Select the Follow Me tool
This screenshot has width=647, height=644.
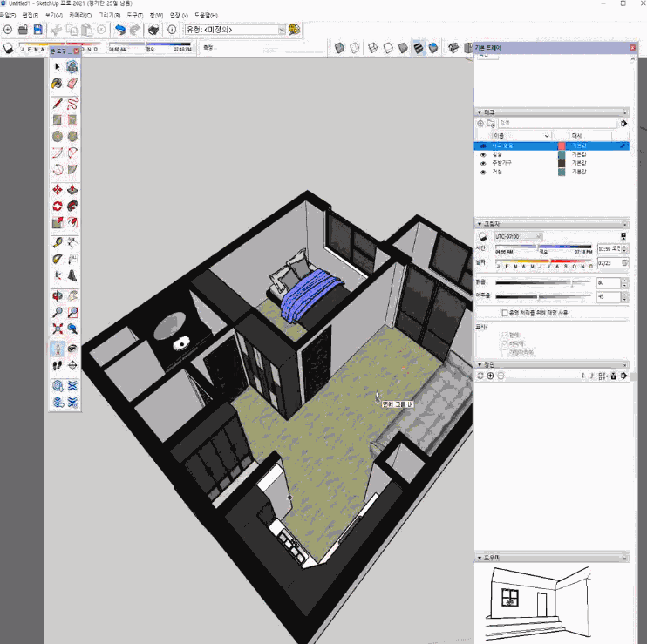(x=72, y=207)
